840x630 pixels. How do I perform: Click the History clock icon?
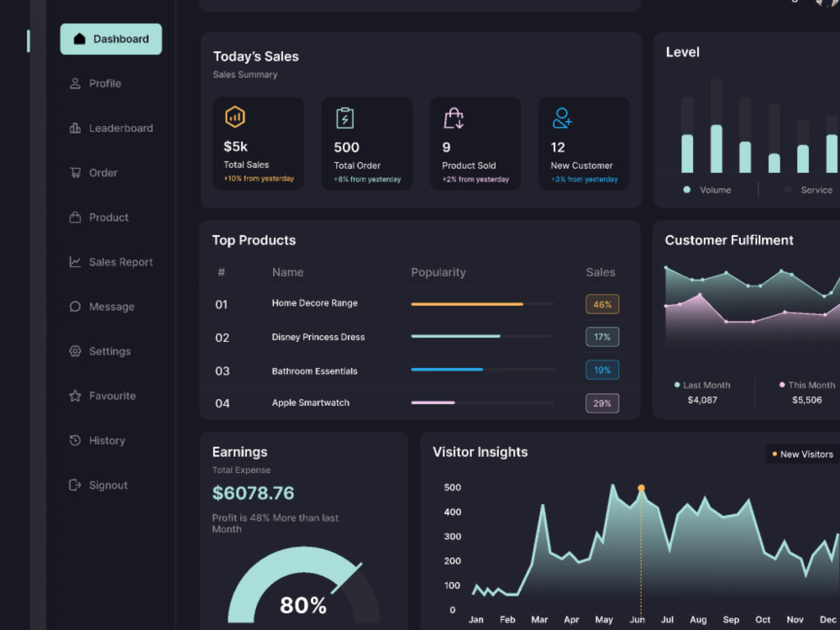click(75, 440)
